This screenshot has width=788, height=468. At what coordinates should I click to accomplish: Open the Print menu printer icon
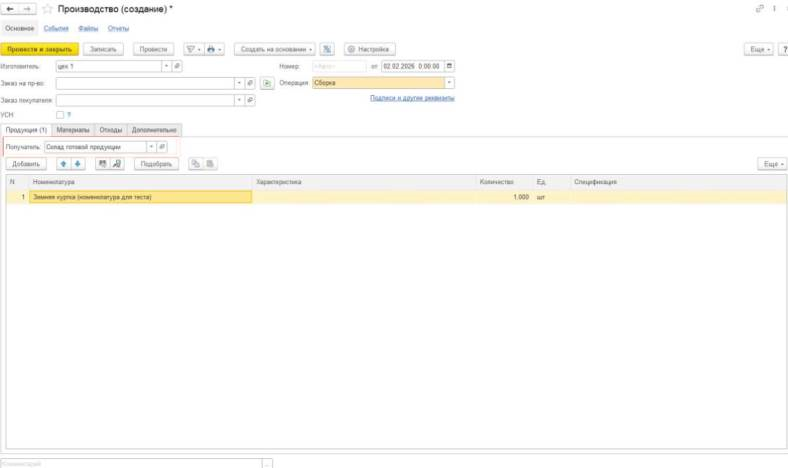tap(214, 49)
